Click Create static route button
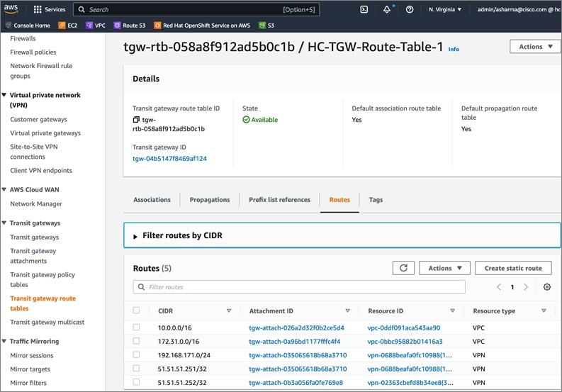The height and width of the screenshot is (392, 562). [513, 268]
